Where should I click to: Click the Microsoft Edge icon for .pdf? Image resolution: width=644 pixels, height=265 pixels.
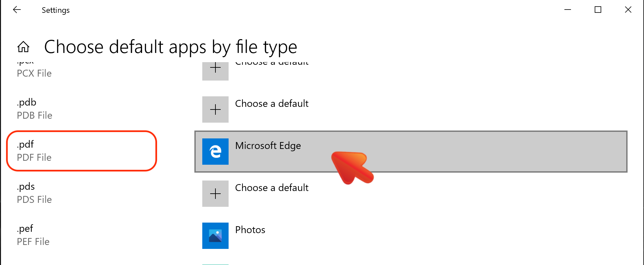(215, 152)
